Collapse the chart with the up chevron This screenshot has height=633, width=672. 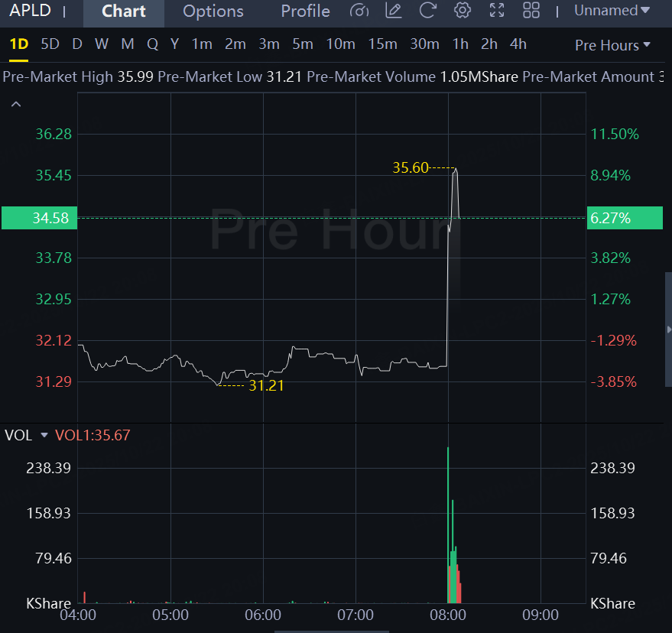point(16,104)
